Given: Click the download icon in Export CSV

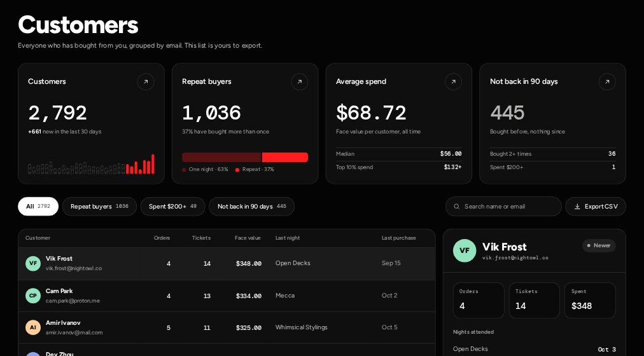Looking at the screenshot, I should point(577,207).
